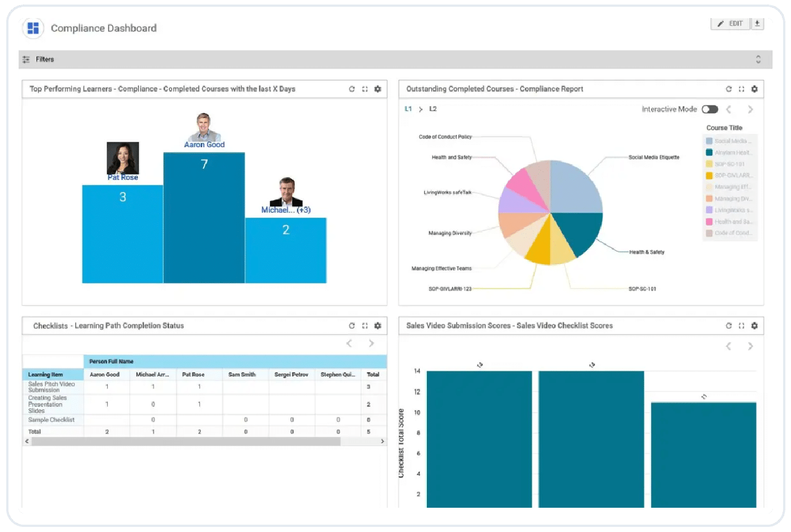Open Aaron Good's learner name link
This screenshot has height=532, width=791.
(x=204, y=145)
